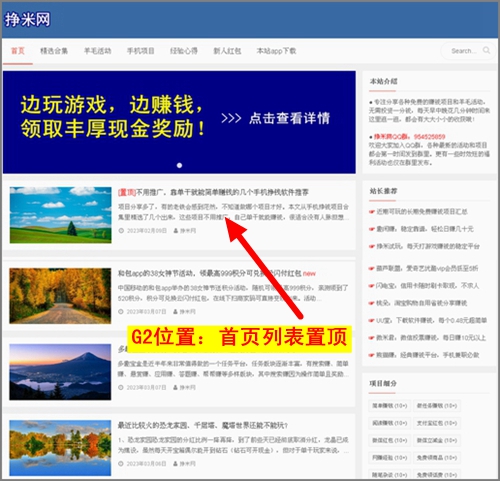
Task: Open the lake reflection autumn trees thumbnail
Action: click(x=60, y=448)
